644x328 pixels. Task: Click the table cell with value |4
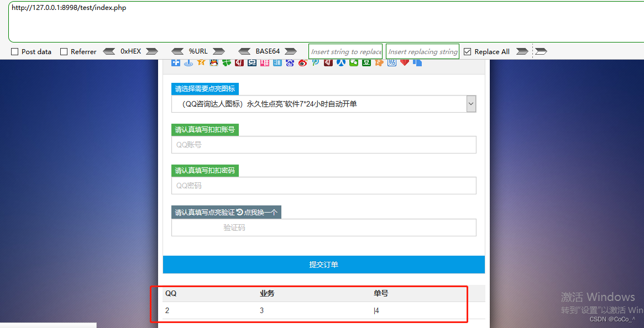coord(376,311)
